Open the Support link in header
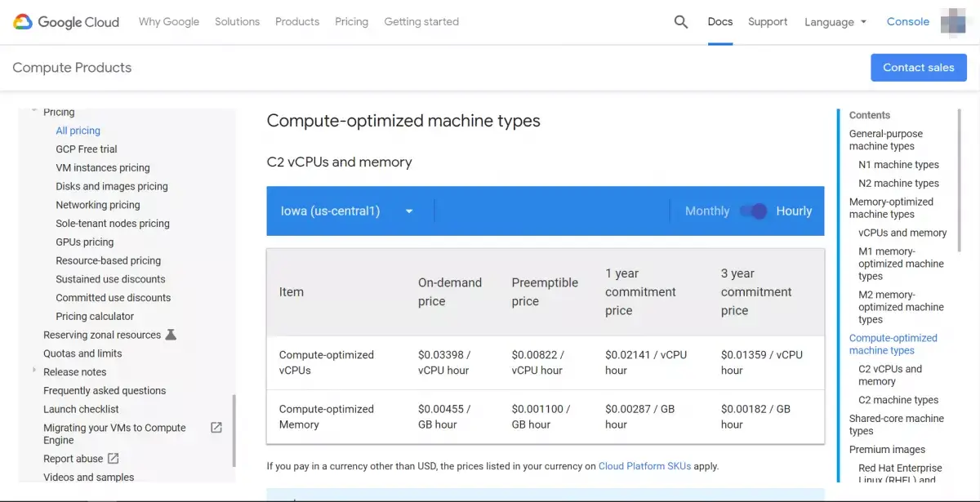This screenshot has height=502, width=980. click(x=768, y=22)
